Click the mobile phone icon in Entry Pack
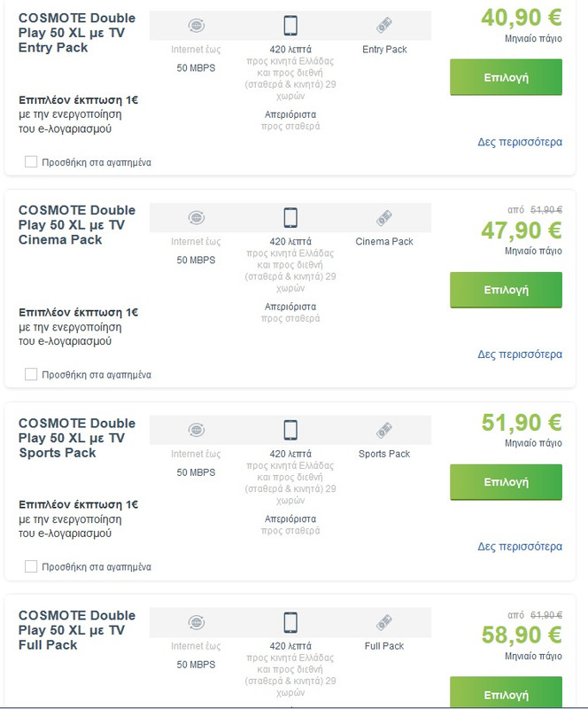The width and height of the screenshot is (588, 709). click(x=290, y=25)
